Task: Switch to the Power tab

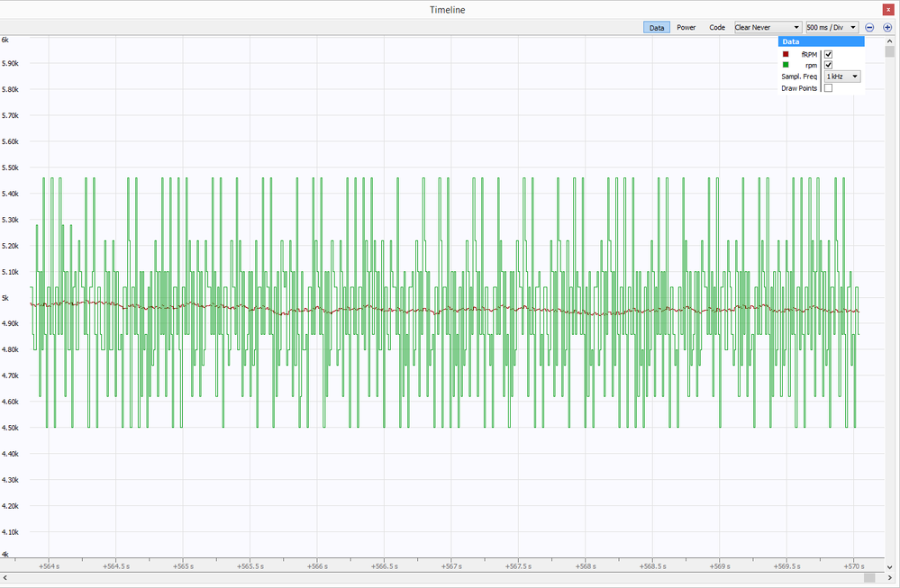Action: pyautogui.click(x=686, y=28)
